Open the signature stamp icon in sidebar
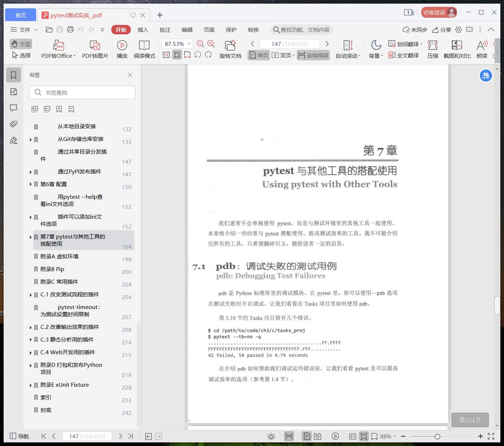504x446 pixels. click(x=13, y=140)
